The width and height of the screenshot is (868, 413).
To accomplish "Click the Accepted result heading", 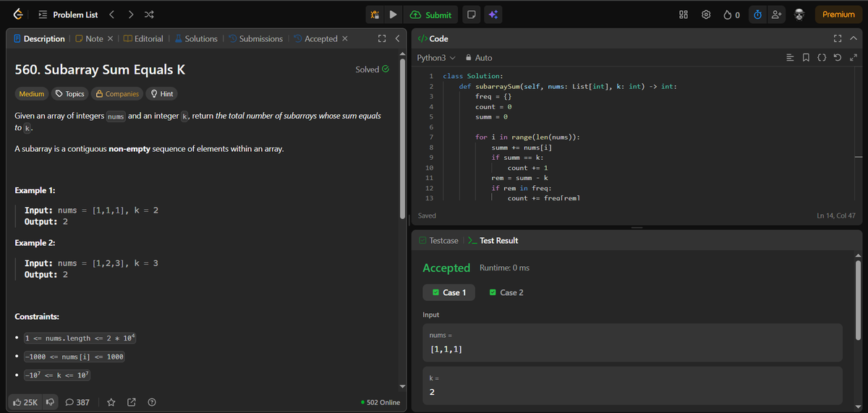I will tap(446, 268).
